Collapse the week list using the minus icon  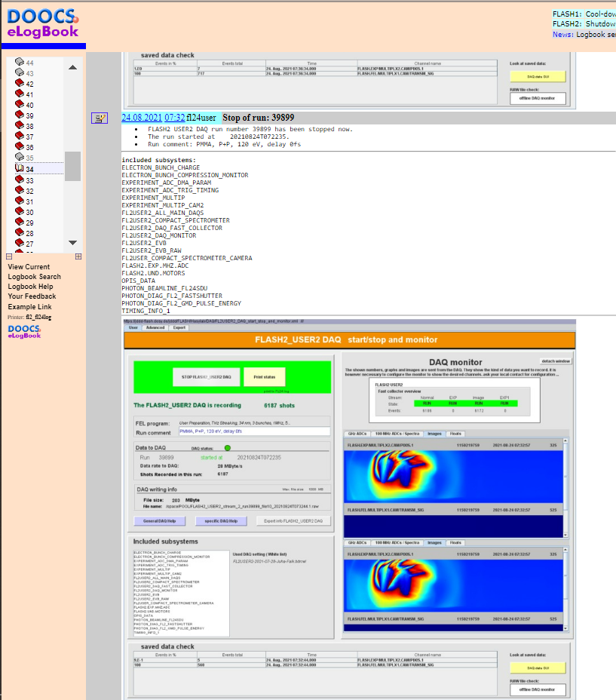tap(9, 256)
